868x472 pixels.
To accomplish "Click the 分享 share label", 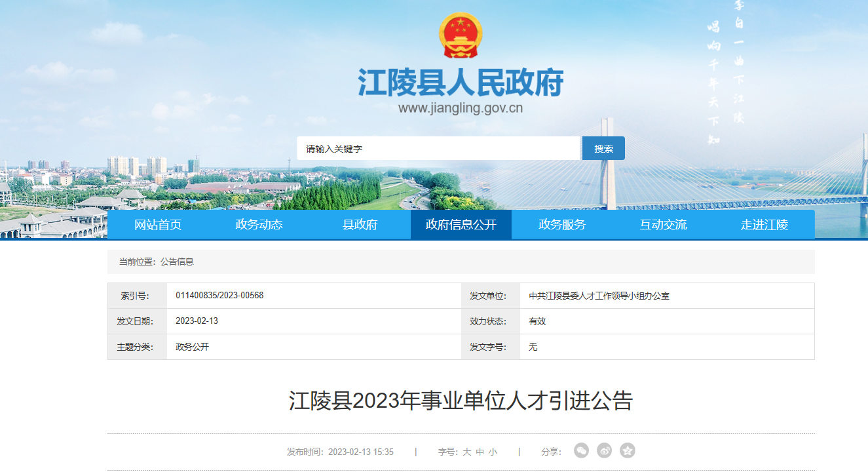I will (552, 452).
